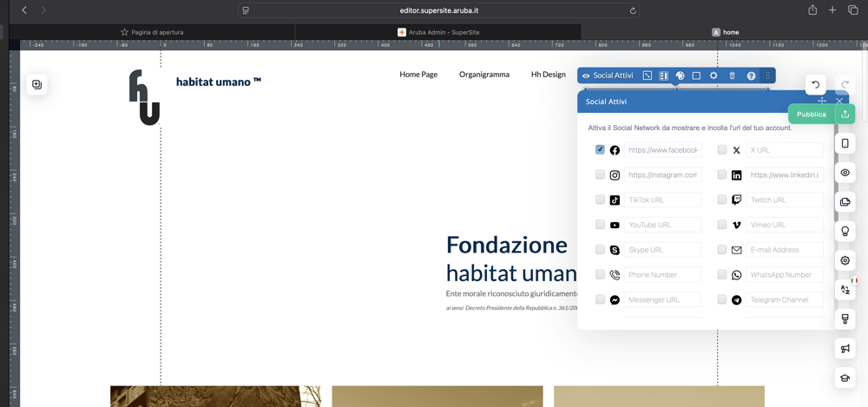Open Home Page in site navigation
Image resolution: width=868 pixels, height=407 pixels.
418,75
